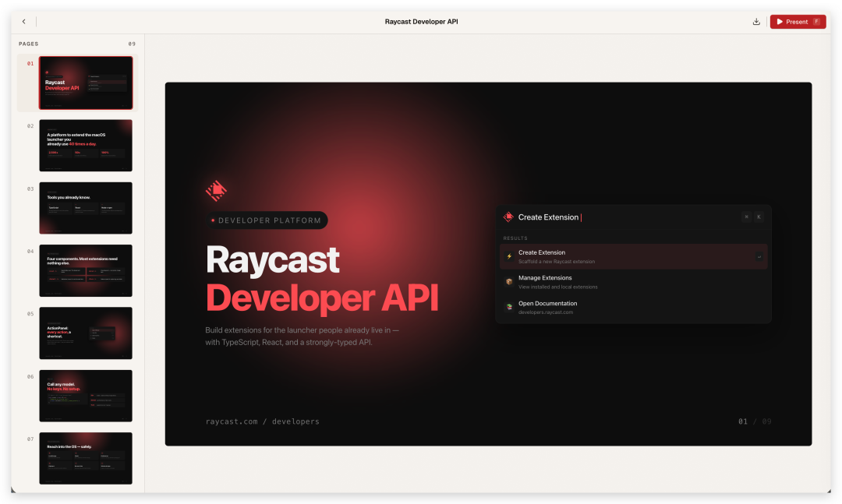
Task: Click the return key icon on Create Extension
Action: pyautogui.click(x=759, y=256)
